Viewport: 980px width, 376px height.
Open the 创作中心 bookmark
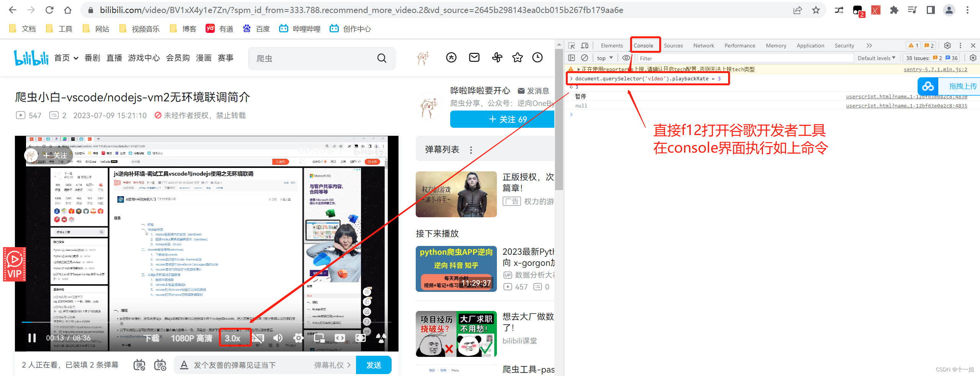tap(350, 29)
